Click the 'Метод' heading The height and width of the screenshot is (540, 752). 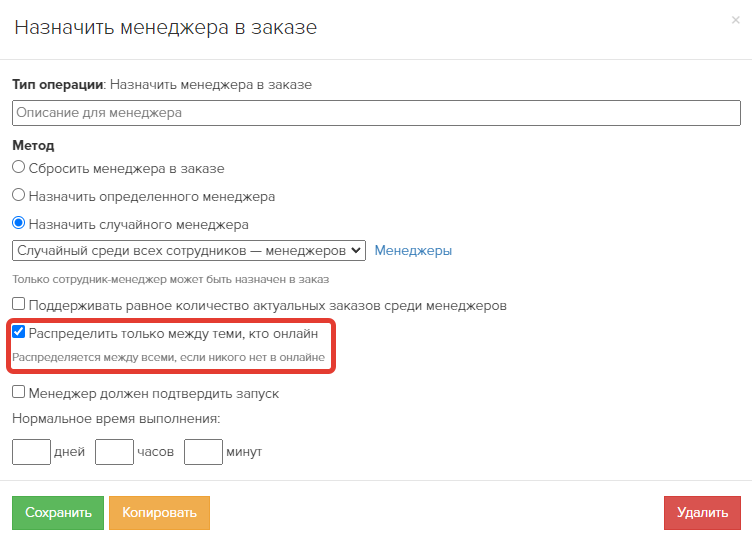[x=33, y=145]
